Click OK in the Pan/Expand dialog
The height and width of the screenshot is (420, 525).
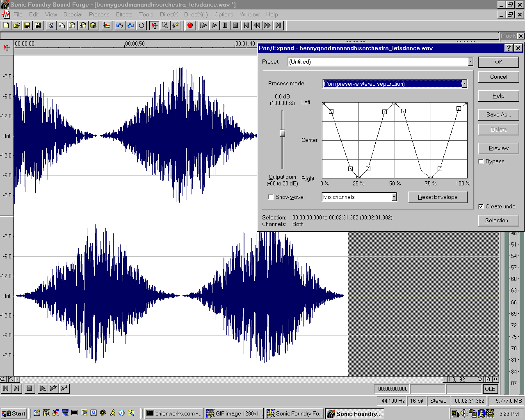[499, 62]
